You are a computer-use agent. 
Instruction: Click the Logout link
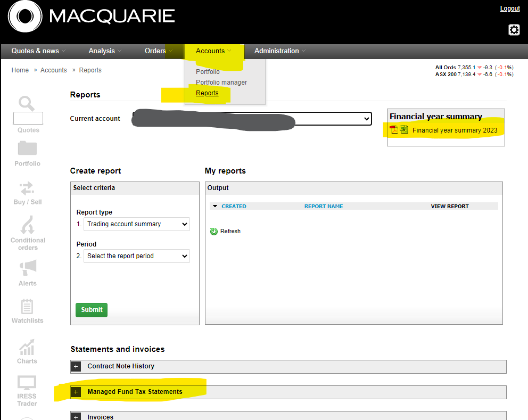click(x=510, y=9)
